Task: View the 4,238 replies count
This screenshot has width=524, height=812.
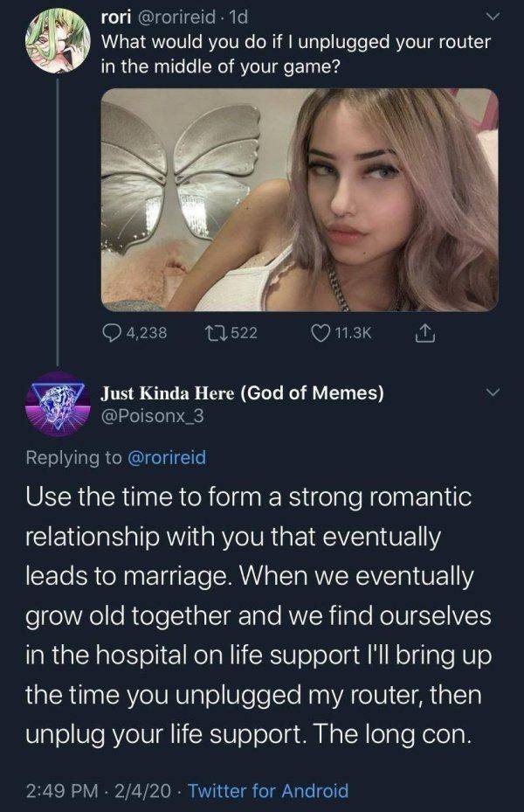Action: [x=146, y=332]
